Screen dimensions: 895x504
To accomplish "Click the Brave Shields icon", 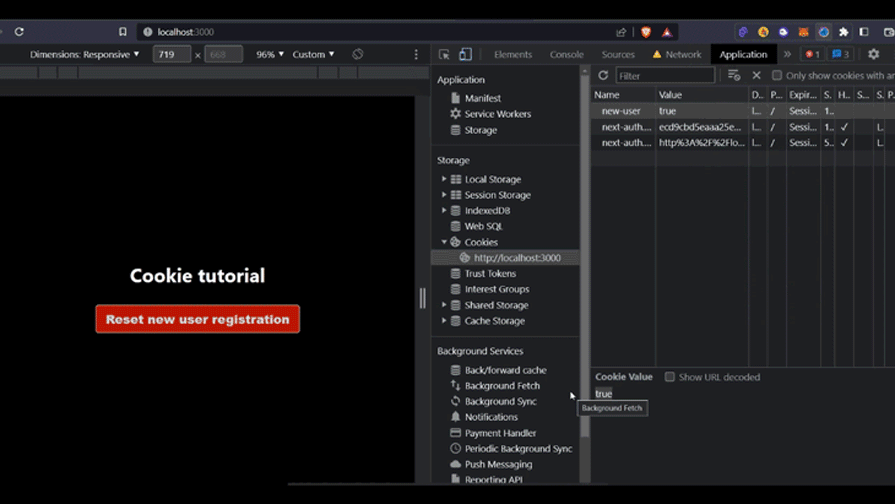I will [646, 32].
